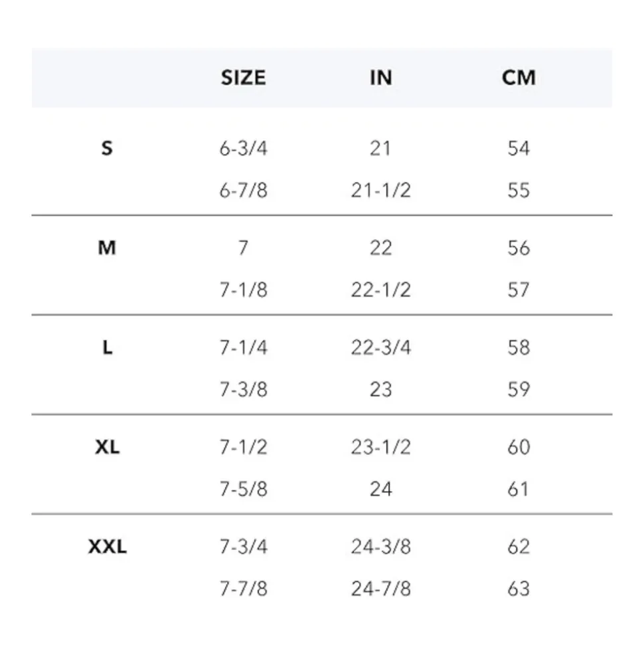Click the IN column header

coord(381,78)
